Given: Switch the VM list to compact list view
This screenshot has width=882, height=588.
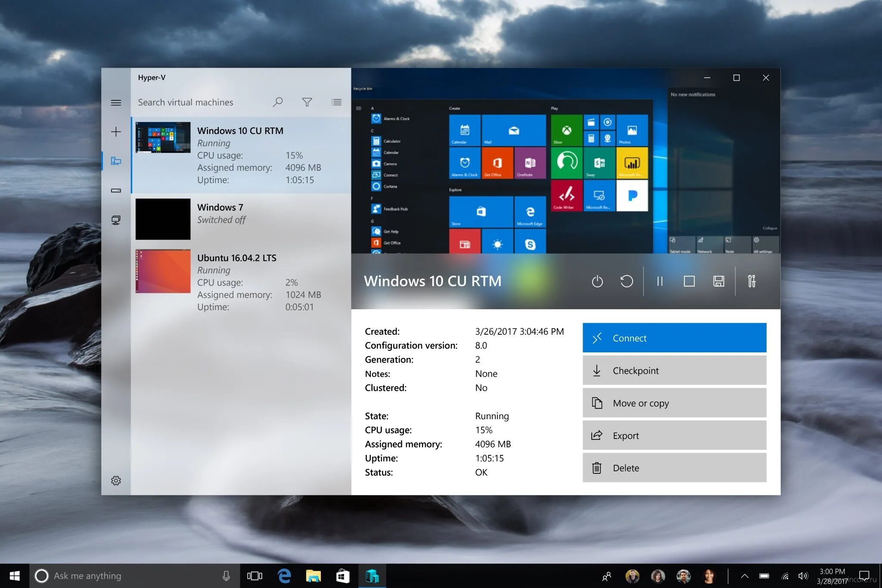Looking at the screenshot, I should 336,102.
